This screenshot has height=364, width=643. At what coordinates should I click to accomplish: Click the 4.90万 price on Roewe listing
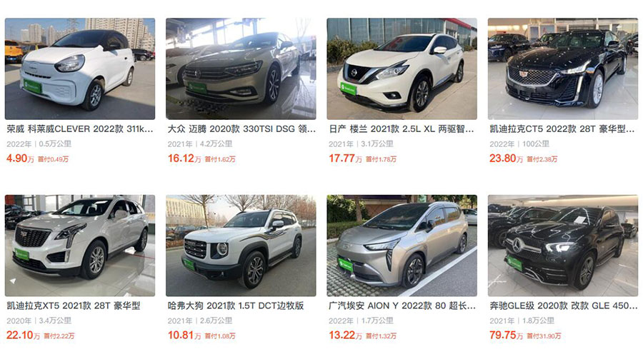[20, 158]
